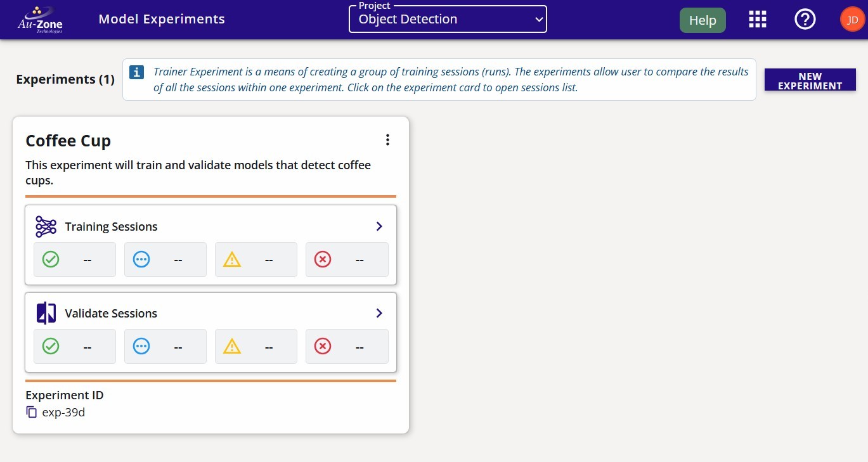Click the question mark help icon
This screenshot has height=462, width=868.
tap(805, 20)
